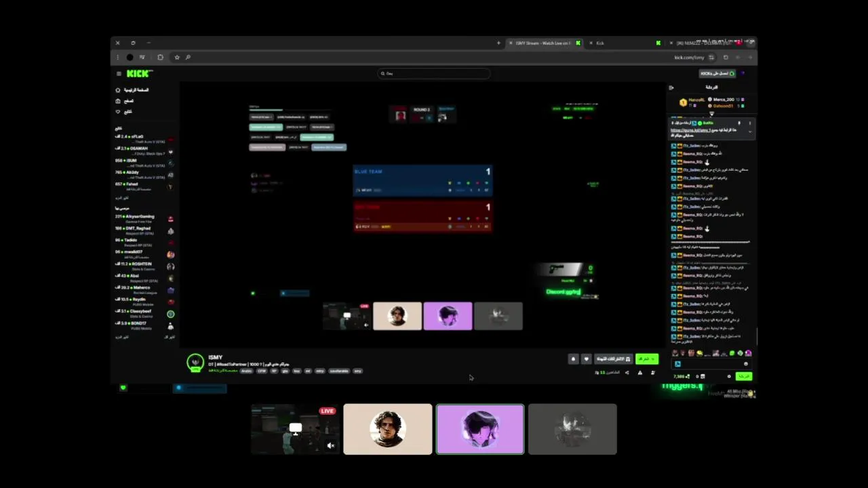The image size is (868, 488).
Task: Open OSAMAH channel in sidebar
Action: (144, 150)
